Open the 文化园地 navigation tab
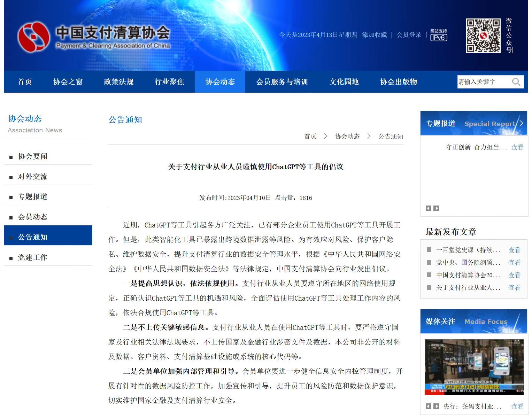 point(344,82)
